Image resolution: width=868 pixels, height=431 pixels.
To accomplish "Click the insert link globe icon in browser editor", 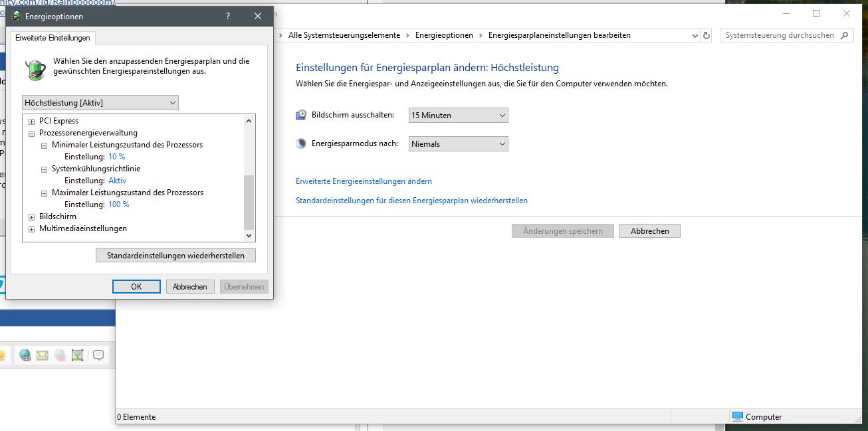I will (25, 355).
